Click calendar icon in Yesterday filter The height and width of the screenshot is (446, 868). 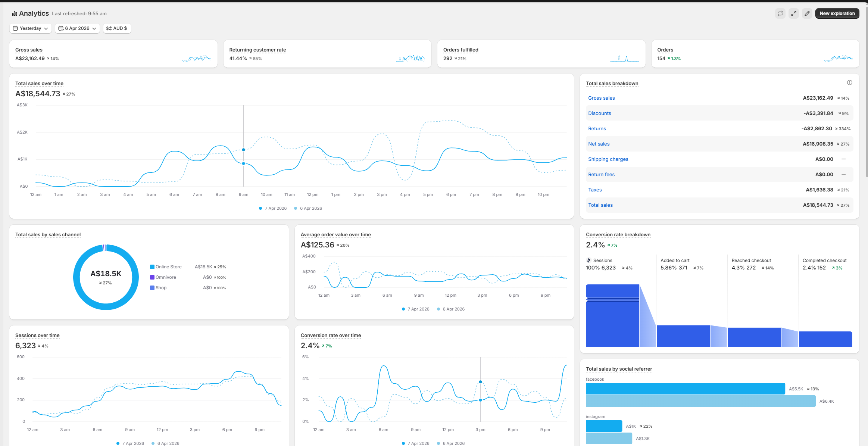click(15, 28)
